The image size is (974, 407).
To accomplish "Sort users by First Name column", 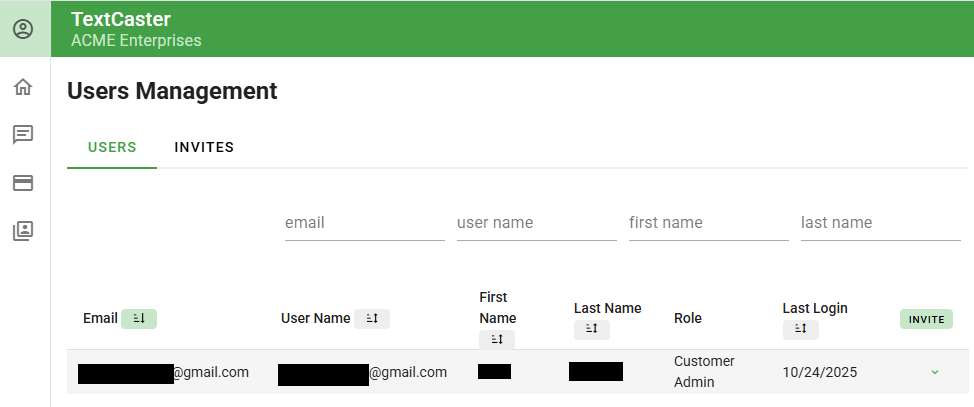I will [497, 340].
